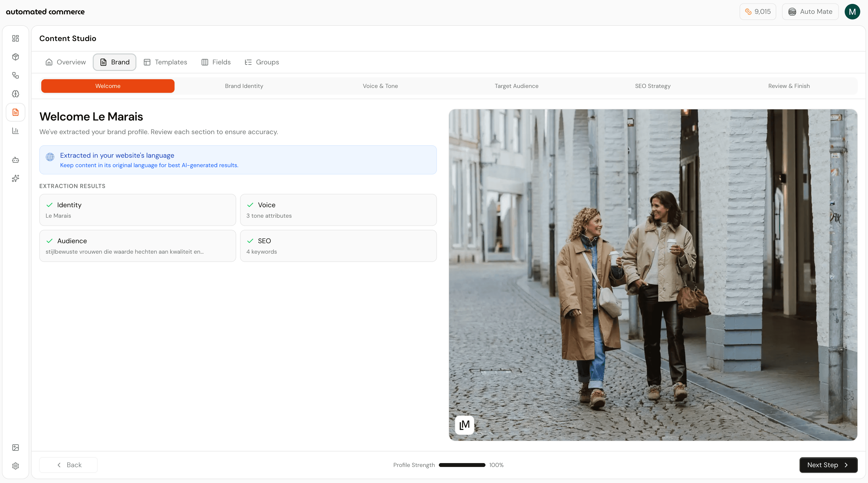Click the automated commerce logo
Viewport: 868px width, 483px height.
click(x=45, y=12)
